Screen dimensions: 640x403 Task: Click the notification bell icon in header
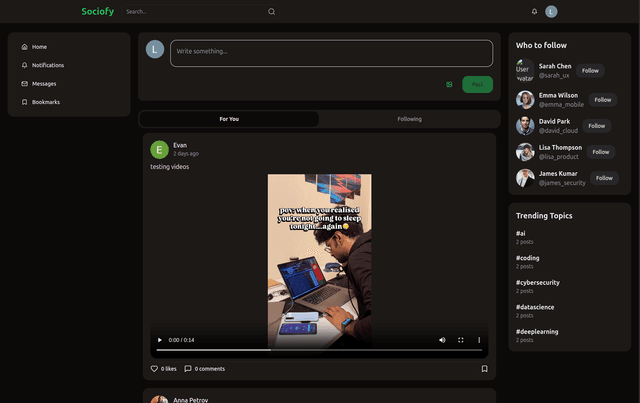(x=534, y=11)
